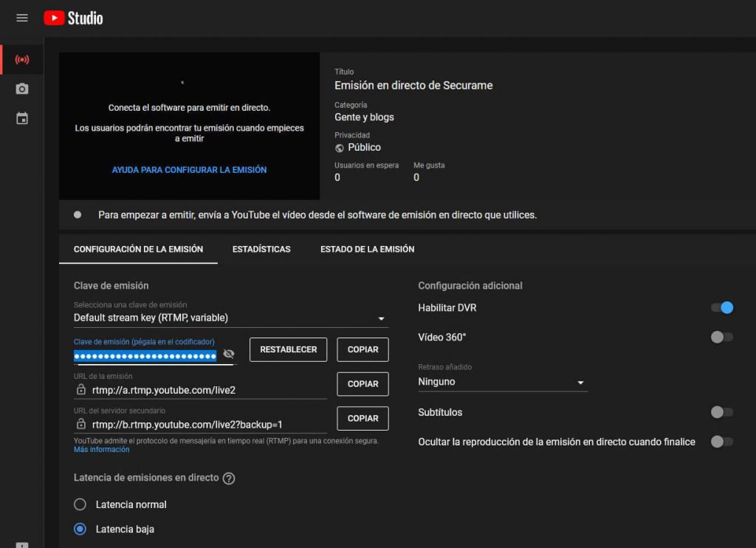Copy the rtmp://a stream URL
The height and width of the screenshot is (548, 756).
click(362, 384)
